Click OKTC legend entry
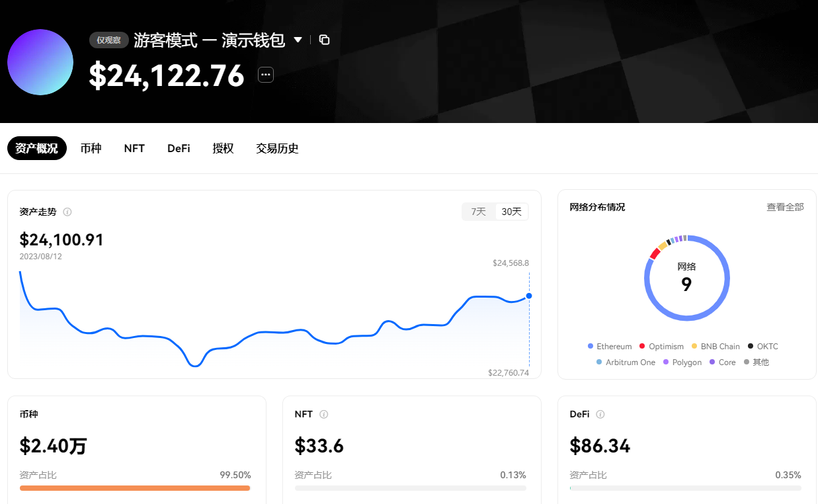The width and height of the screenshot is (818, 504). (x=763, y=347)
